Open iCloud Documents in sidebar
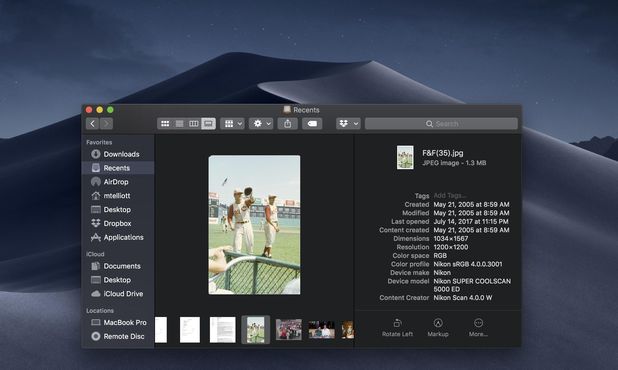Screen dimensions: 618x370 (x=118, y=266)
